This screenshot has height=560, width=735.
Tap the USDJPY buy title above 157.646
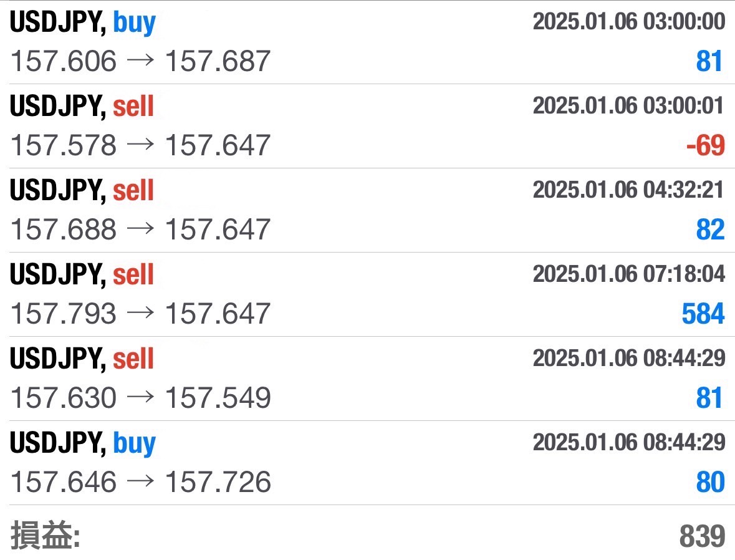(x=83, y=443)
